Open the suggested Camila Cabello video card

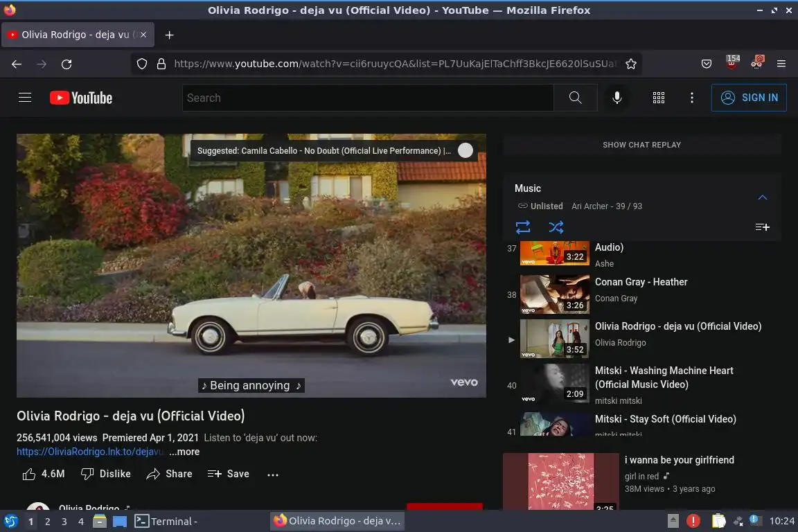pyautogui.click(x=323, y=151)
